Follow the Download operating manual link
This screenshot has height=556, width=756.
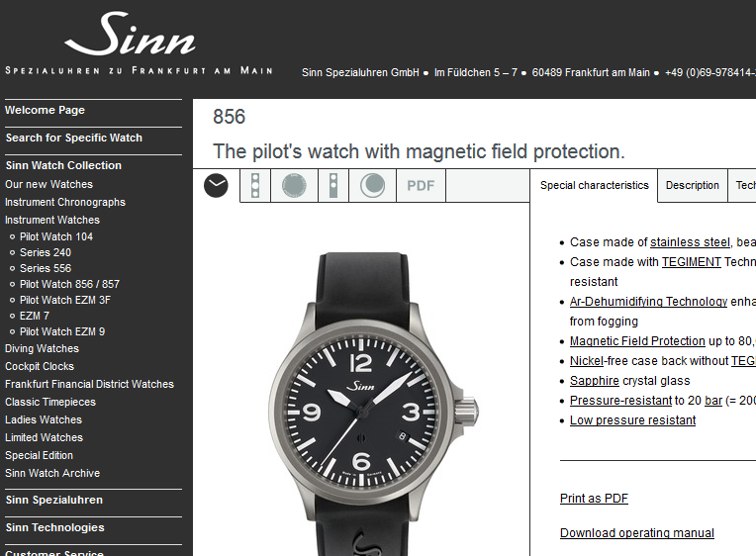(637, 533)
